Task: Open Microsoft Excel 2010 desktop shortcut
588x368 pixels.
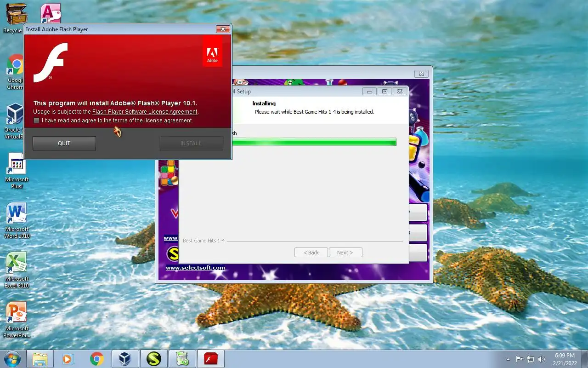Action: [x=17, y=270]
